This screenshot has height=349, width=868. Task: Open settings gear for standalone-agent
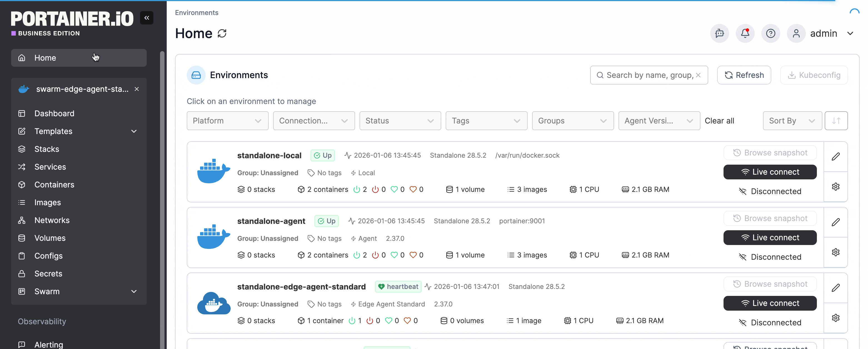click(x=835, y=252)
